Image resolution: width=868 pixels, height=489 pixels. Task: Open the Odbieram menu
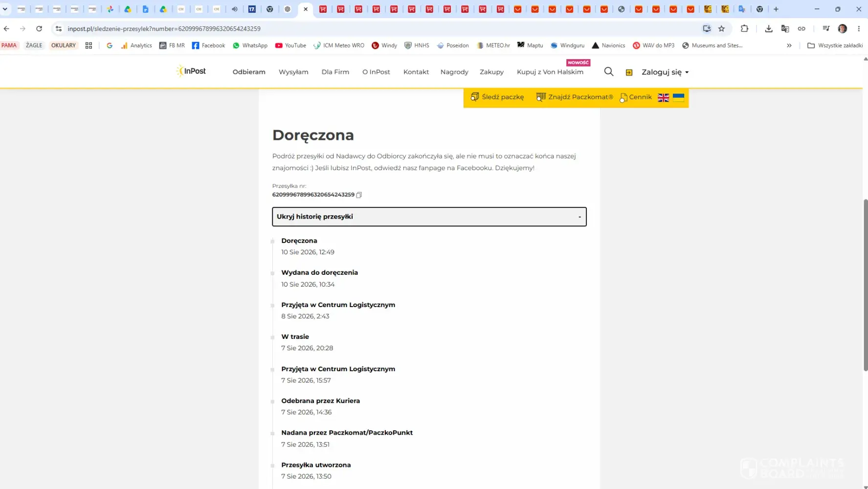(249, 72)
